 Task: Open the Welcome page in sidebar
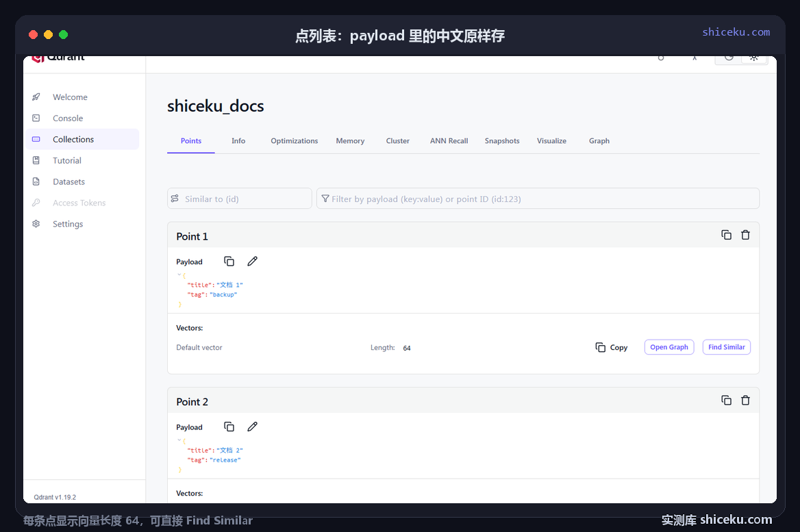pos(82,97)
